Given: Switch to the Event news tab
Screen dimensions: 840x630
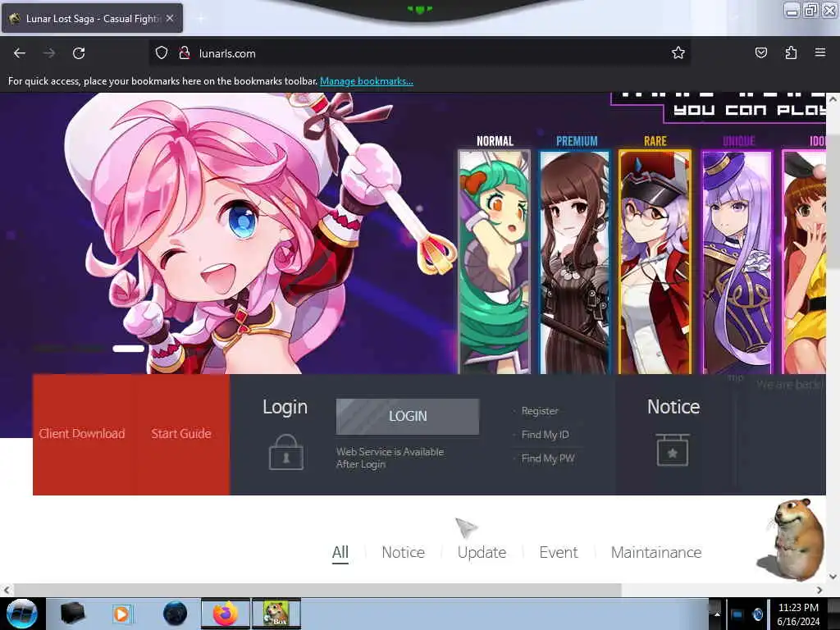Looking at the screenshot, I should (558, 552).
